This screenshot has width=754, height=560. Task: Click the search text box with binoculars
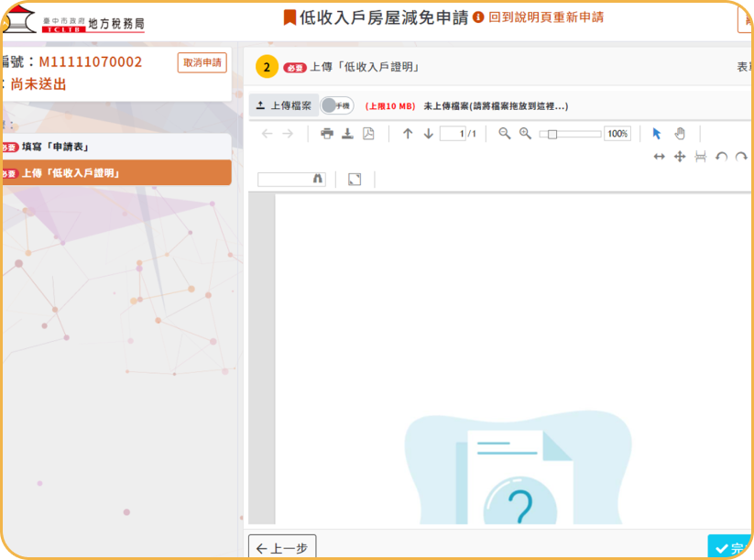point(286,180)
